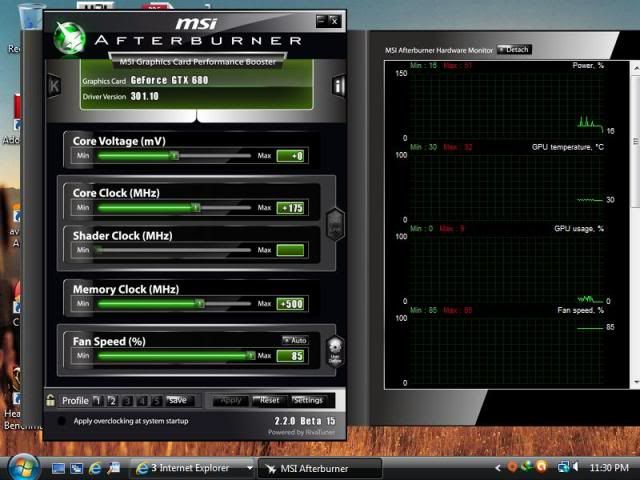Image resolution: width=640 pixels, height=480 pixels.
Task: Click the Memory Clock slider handle
Action: pyautogui.click(x=200, y=304)
